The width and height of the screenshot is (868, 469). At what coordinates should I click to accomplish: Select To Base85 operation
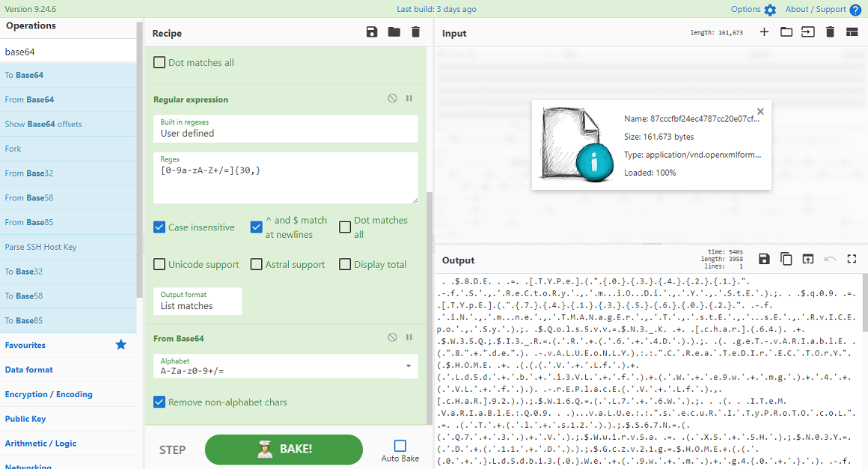click(x=68, y=320)
